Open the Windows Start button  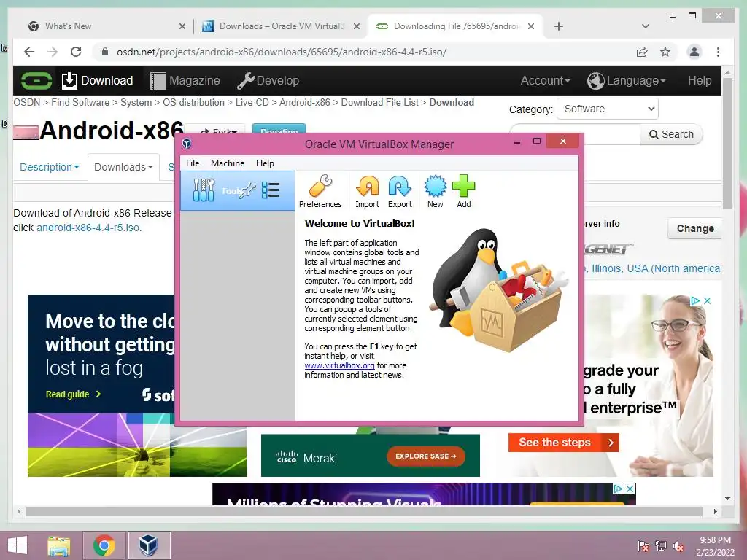pyautogui.click(x=18, y=545)
